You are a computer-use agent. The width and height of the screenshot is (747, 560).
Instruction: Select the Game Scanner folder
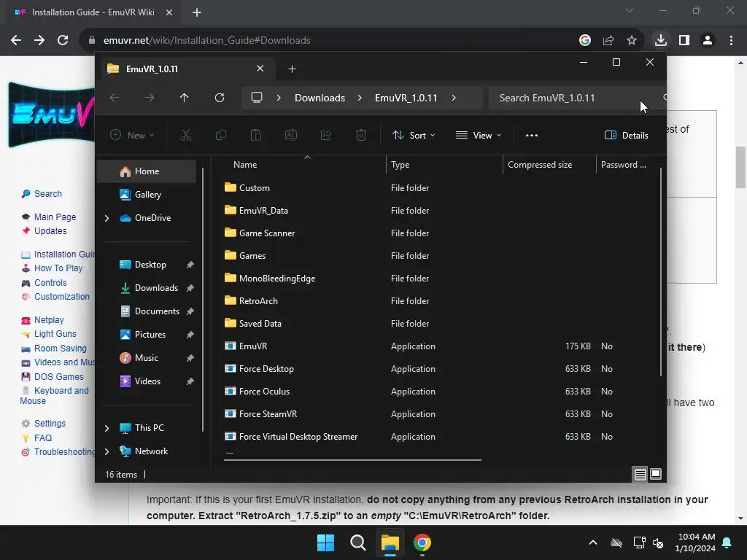pos(267,233)
